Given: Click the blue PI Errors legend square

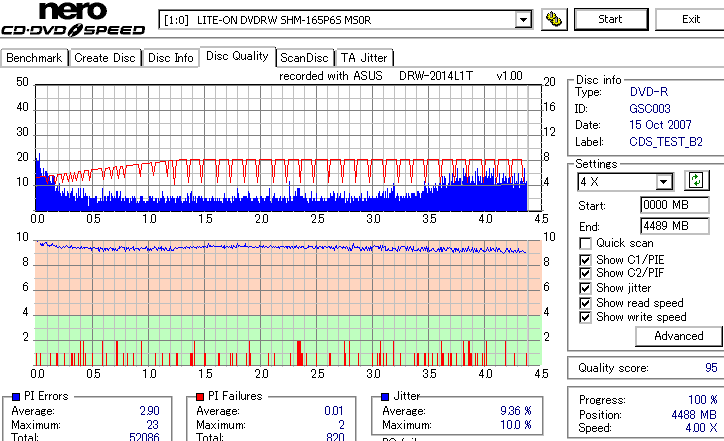Looking at the screenshot, I should pyautogui.click(x=16, y=396).
